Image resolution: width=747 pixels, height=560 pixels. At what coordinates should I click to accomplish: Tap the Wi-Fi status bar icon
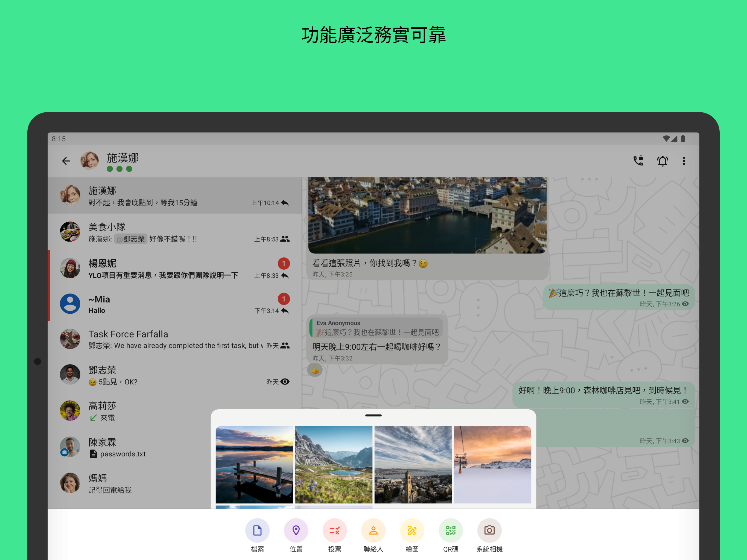coord(666,138)
